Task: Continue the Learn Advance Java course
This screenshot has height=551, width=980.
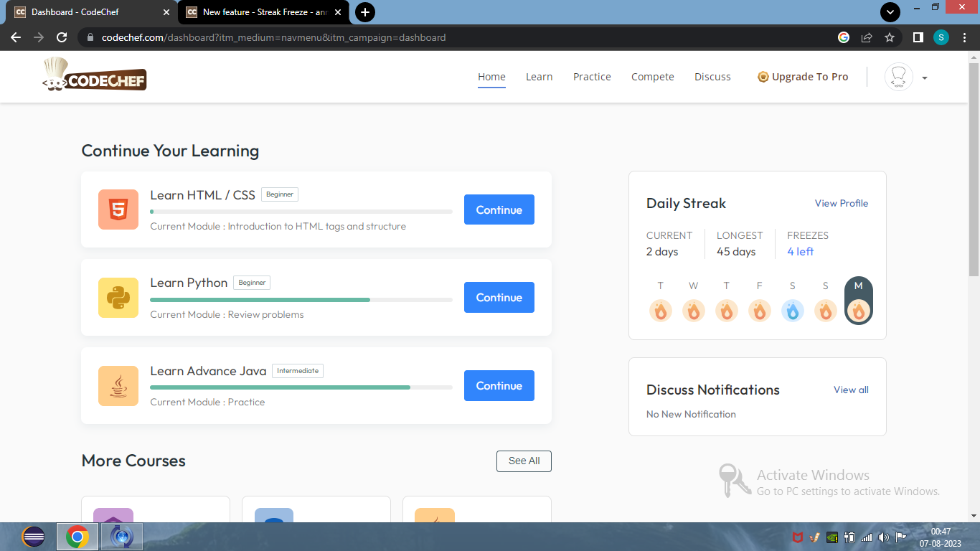Action: (x=499, y=386)
